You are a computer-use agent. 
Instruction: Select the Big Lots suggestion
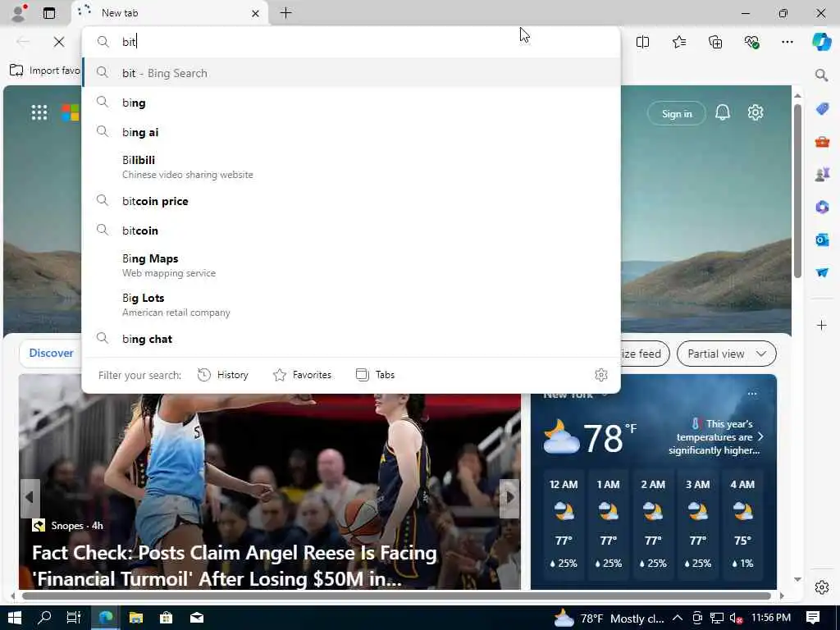351,304
